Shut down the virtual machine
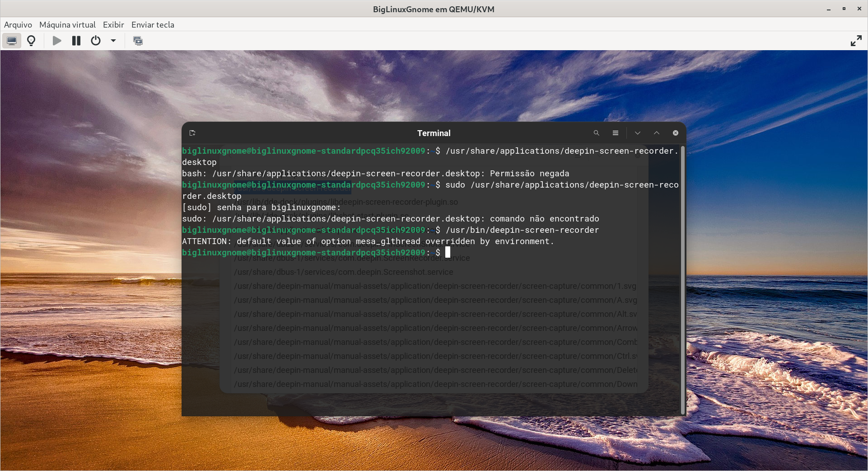This screenshot has width=868, height=471. [x=96, y=41]
